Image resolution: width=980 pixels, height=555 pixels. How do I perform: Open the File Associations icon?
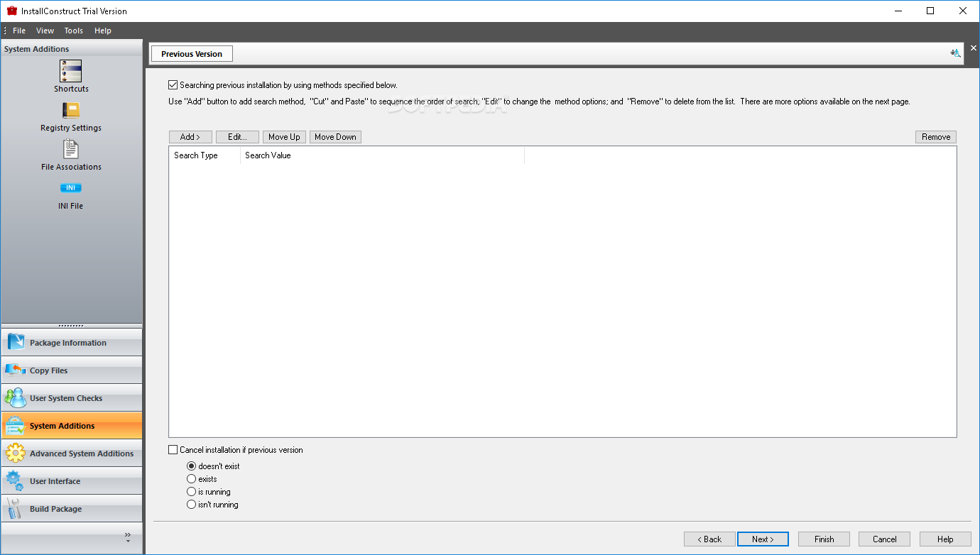[71, 149]
